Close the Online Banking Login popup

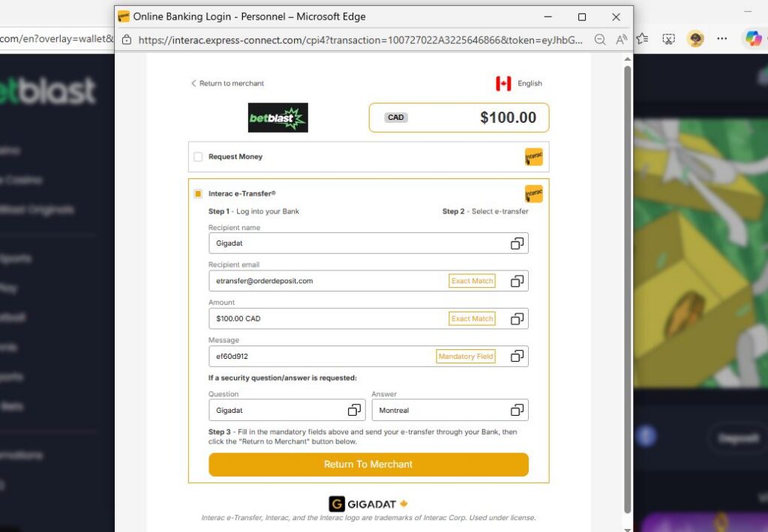[616, 17]
